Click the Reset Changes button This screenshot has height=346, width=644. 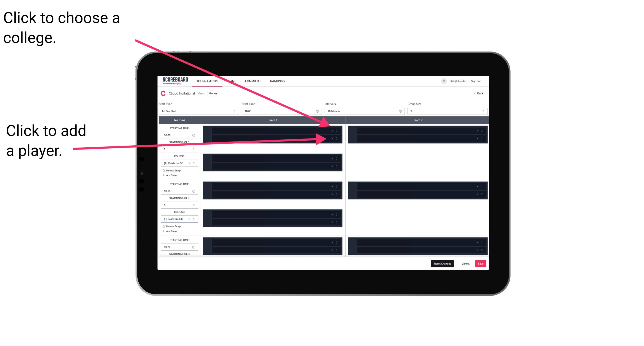(x=442, y=263)
